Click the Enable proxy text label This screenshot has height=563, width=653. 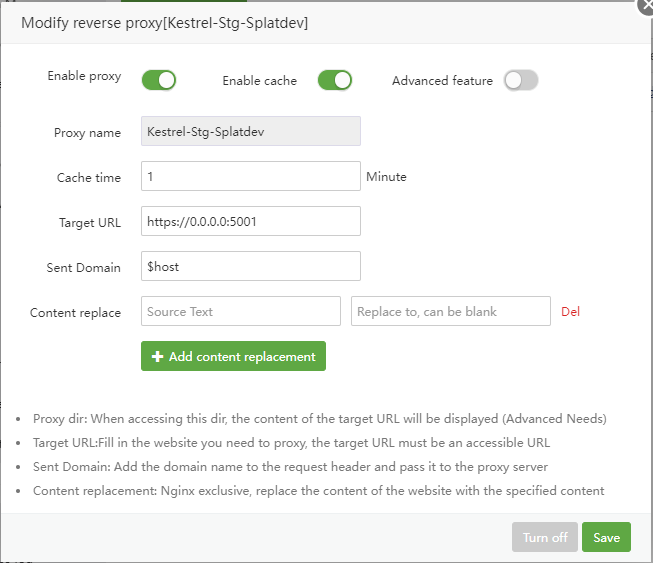pyautogui.click(x=84, y=76)
